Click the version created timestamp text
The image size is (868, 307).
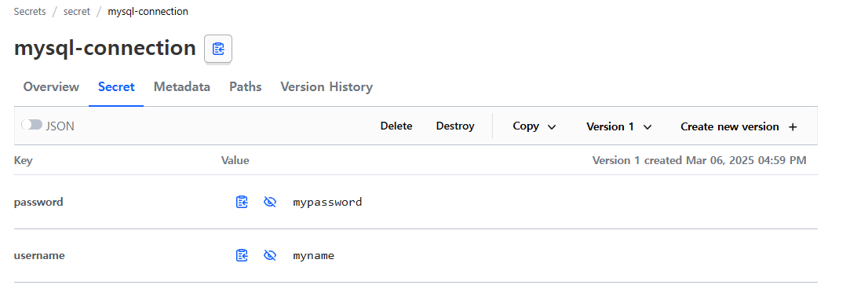click(699, 161)
